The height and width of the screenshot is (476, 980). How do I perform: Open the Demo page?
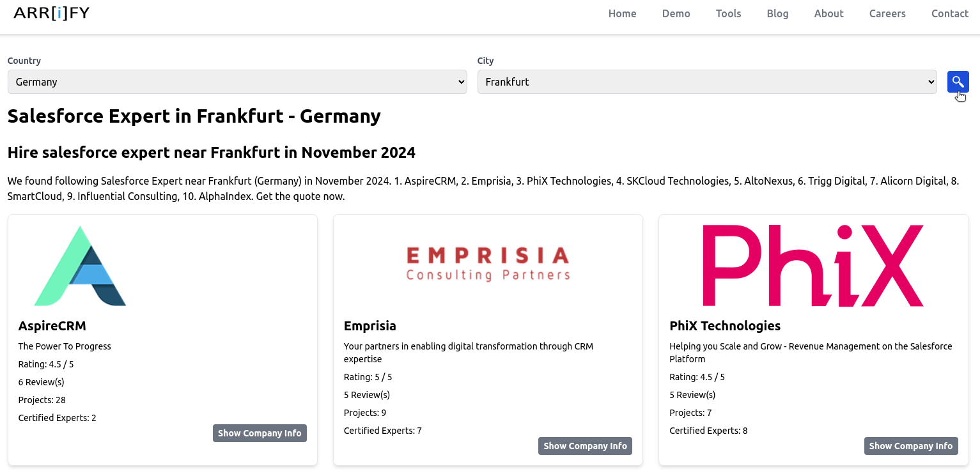(676, 13)
